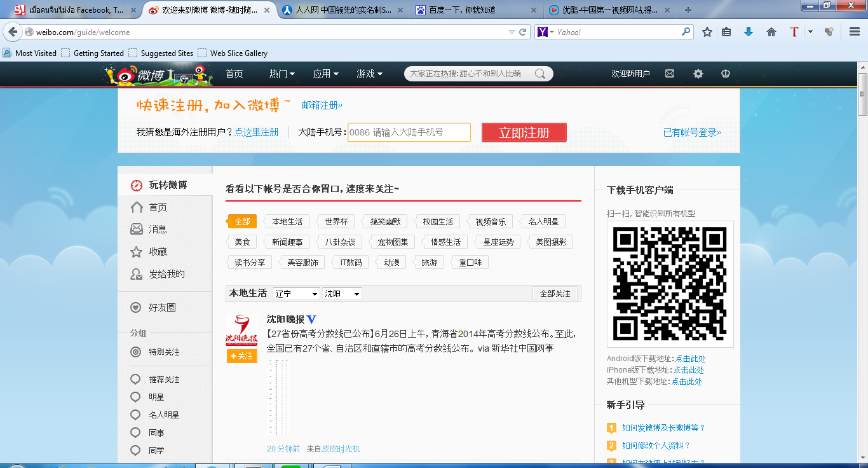The width and height of the screenshot is (868, 468).
Task: Go to the browser home page icon
Action: pyautogui.click(x=771, y=32)
